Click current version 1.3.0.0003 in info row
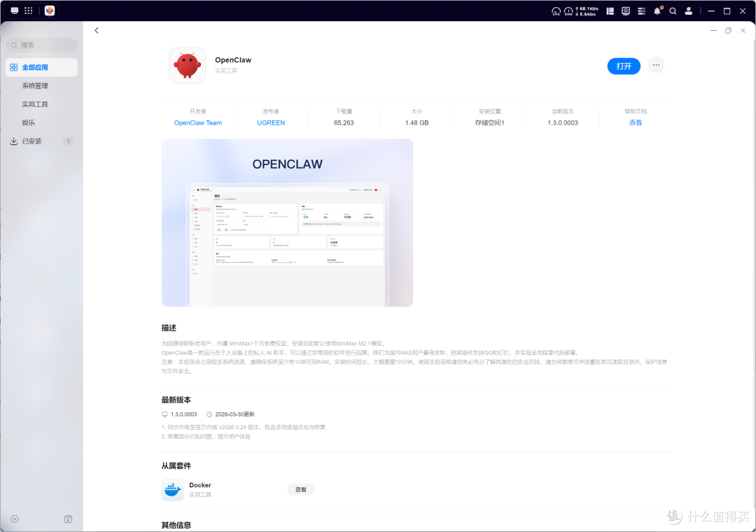 pyautogui.click(x=563, y=122)
